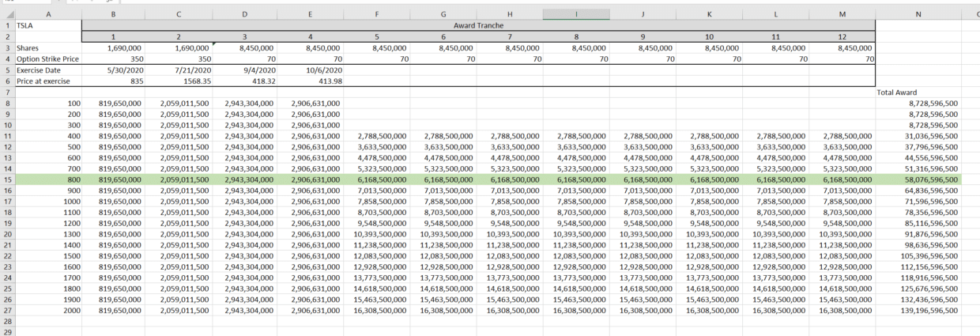Select exercise date 5/30/2020
980x336 pixels.
(x=113, y=70)
